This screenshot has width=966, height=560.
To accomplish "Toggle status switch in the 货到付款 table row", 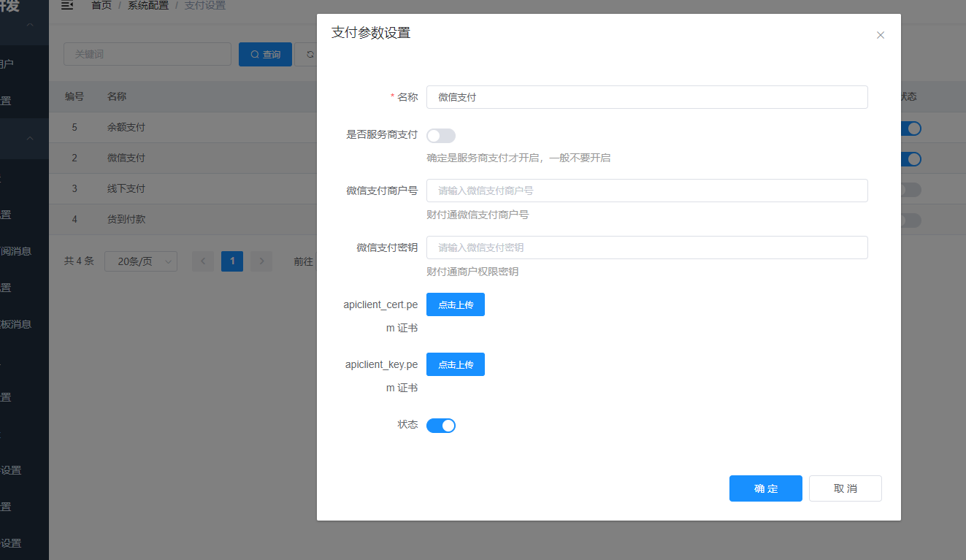I will (x=910, y=220).
